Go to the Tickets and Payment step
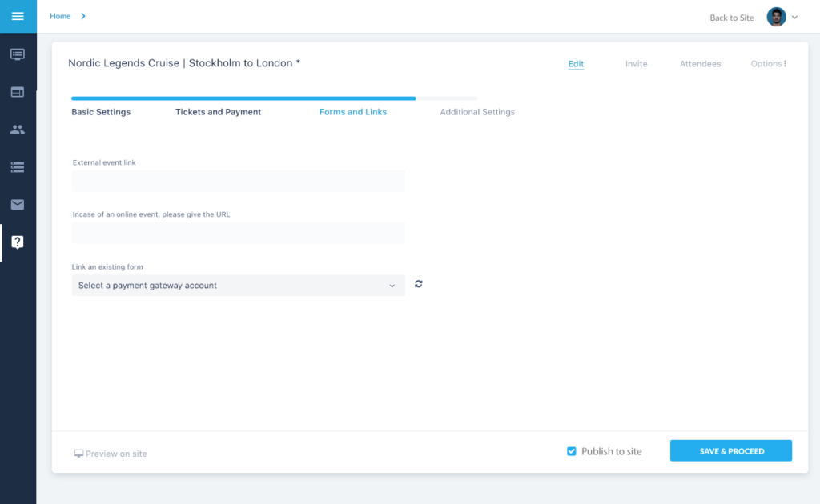The width and height of the screenshot is (820, 504). pos(218,112)
